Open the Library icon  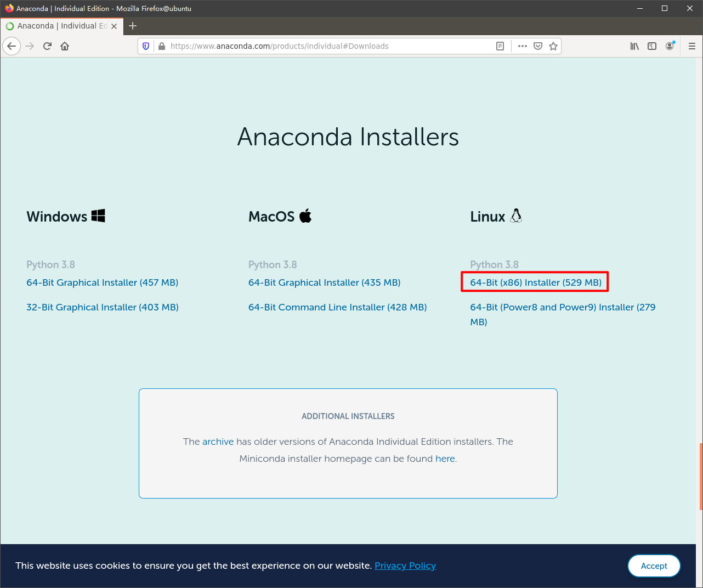pos(634,46)
